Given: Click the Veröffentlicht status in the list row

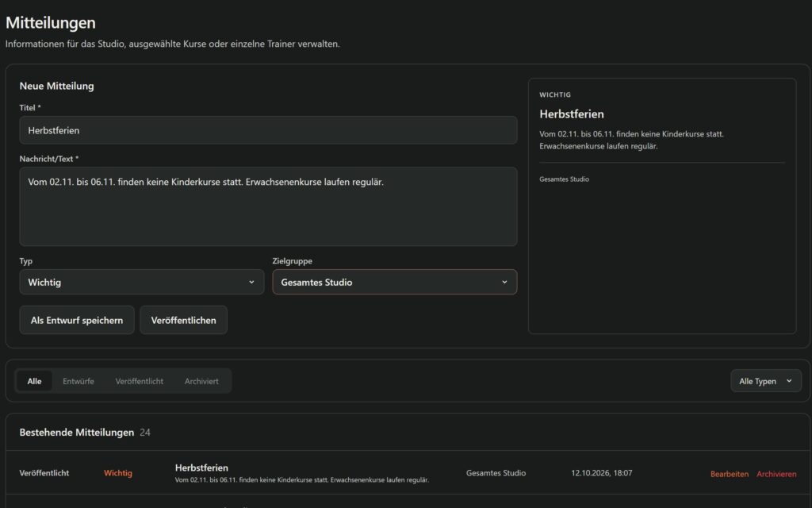Looking at the screenshot, I should click(x=44, y=473).
